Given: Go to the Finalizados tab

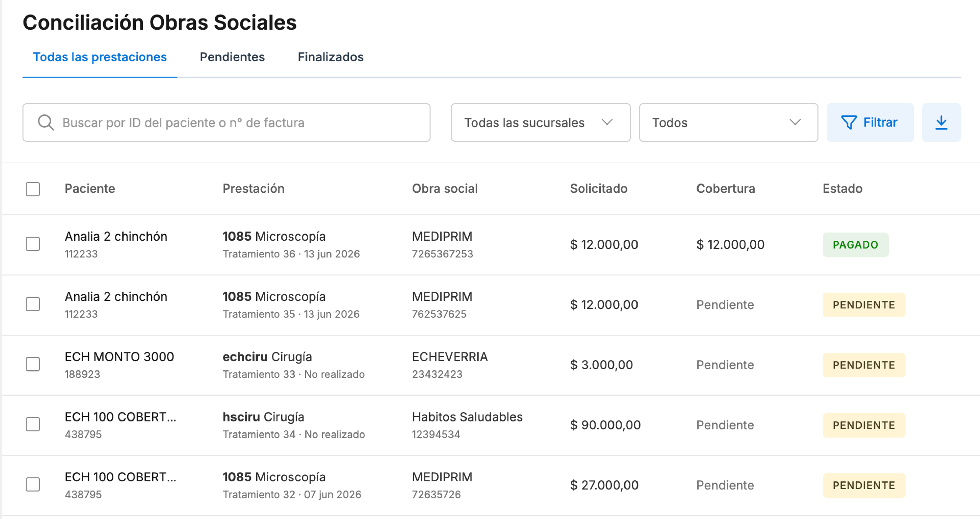Looking at the screenshot, I should (x=330, y=57).
